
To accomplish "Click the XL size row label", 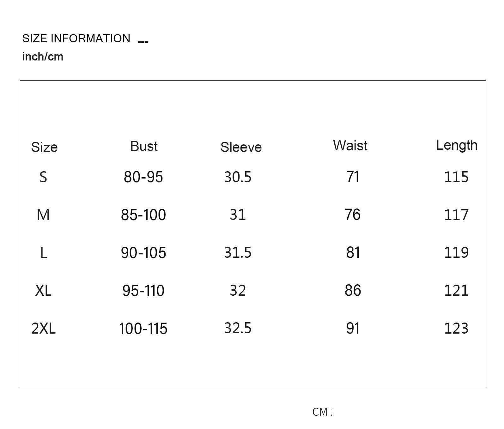I will 43,290.
